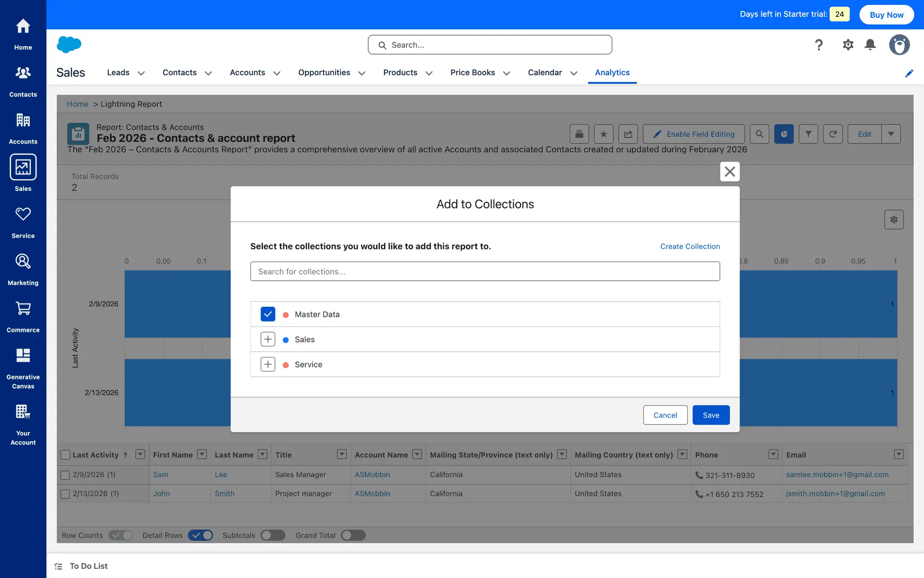
Task: Switch to the Analytics tab
Action: pos(612,72)
